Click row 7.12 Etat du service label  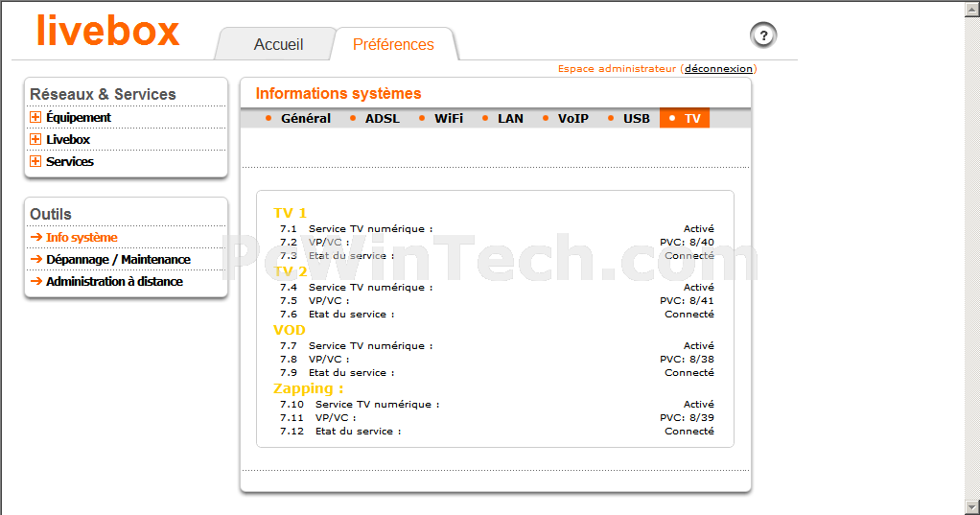[358, 432]
